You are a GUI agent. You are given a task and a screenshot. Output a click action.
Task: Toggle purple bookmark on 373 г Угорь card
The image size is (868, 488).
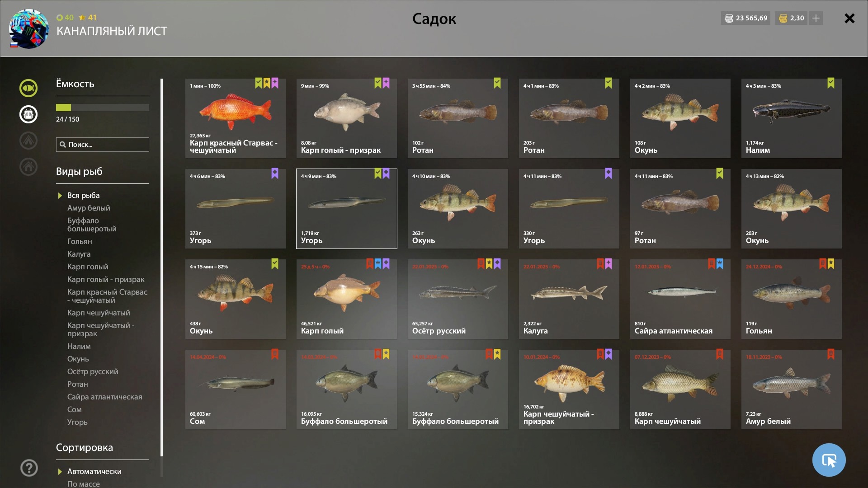tap(275, 174)
